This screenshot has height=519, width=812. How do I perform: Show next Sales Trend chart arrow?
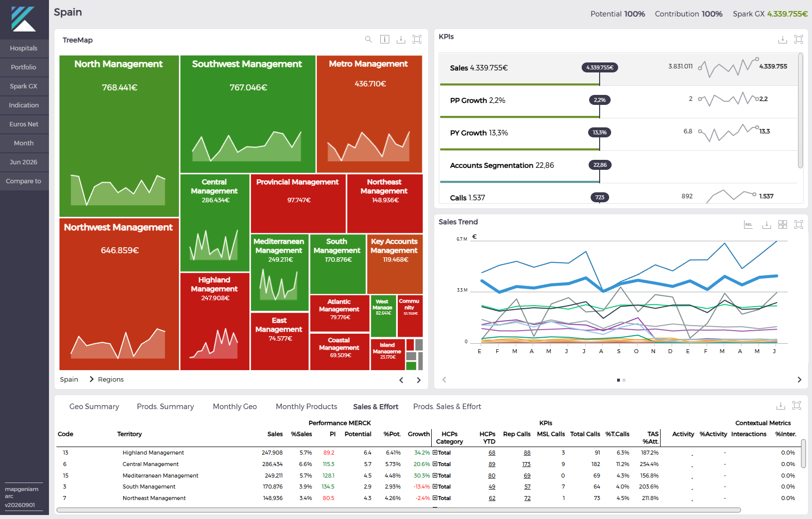coord(799,380)
